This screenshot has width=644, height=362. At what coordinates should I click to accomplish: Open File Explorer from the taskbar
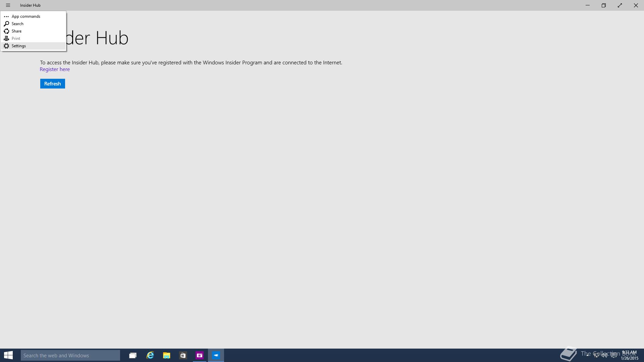pyautogui.click(x=167, y=355)
